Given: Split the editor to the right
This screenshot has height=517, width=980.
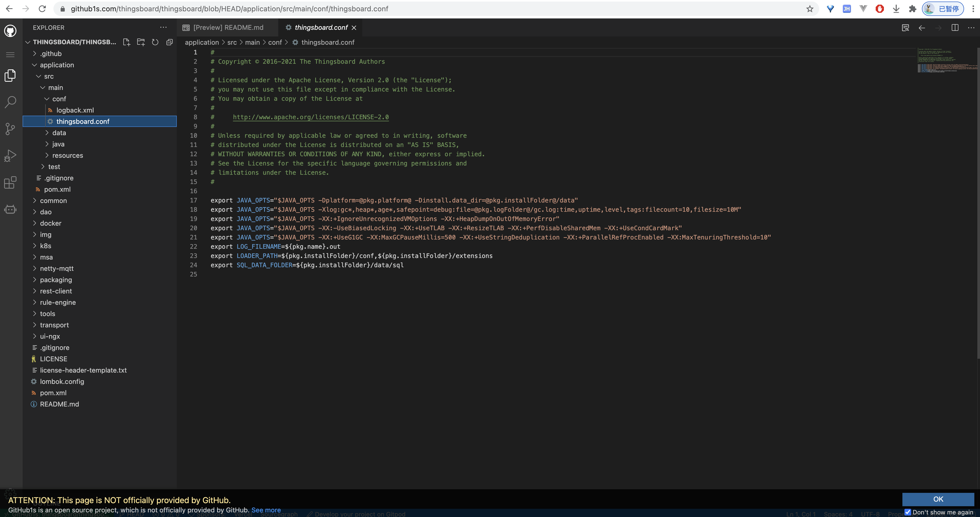Looking at the screenshot, I should pos(955,27).
